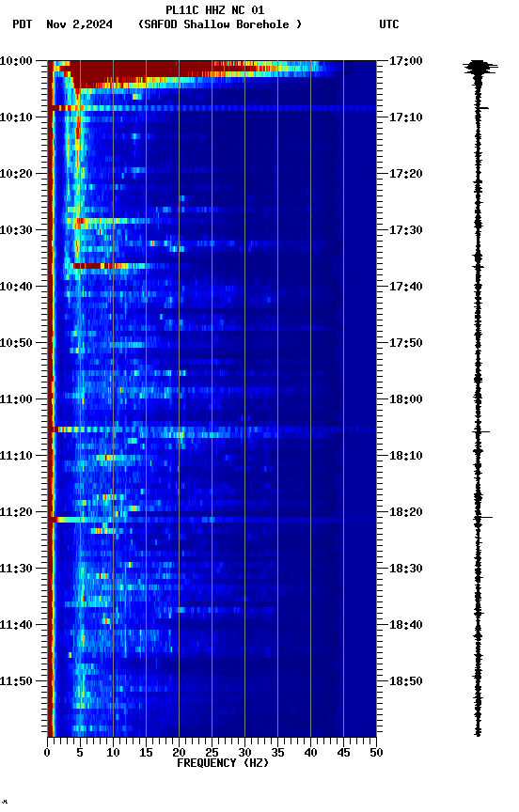This screenshot has height=812, width=519.
Task: Click the 'UTC' timezone label
Action: pos(389,24)
